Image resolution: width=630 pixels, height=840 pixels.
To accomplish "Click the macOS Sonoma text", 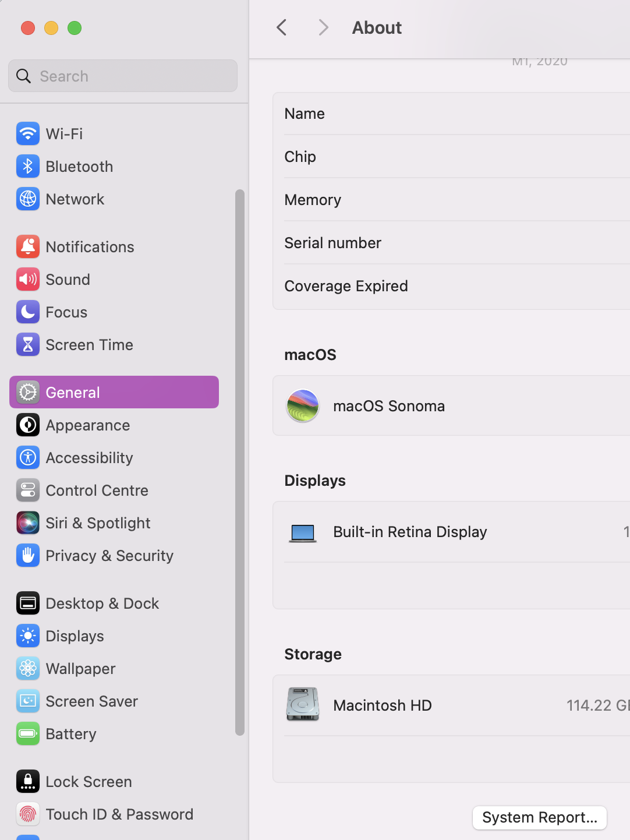I will tap(389, 406).
